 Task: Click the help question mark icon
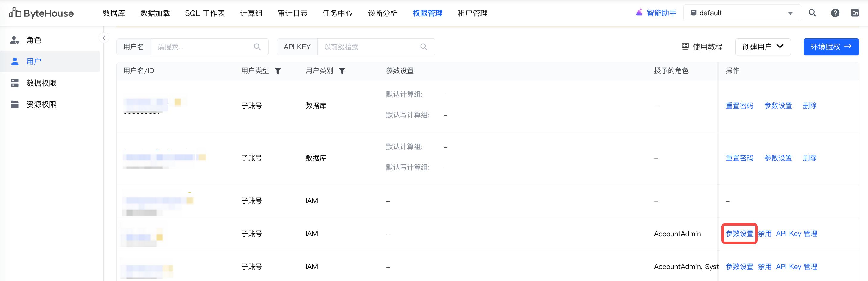[x=835, y=13]
